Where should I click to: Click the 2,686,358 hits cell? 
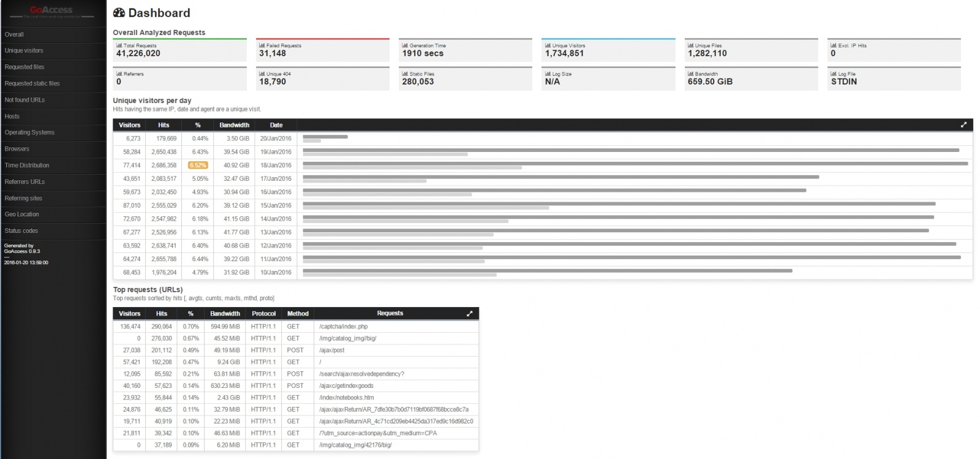pyautogui.click(x=164, y=165)
